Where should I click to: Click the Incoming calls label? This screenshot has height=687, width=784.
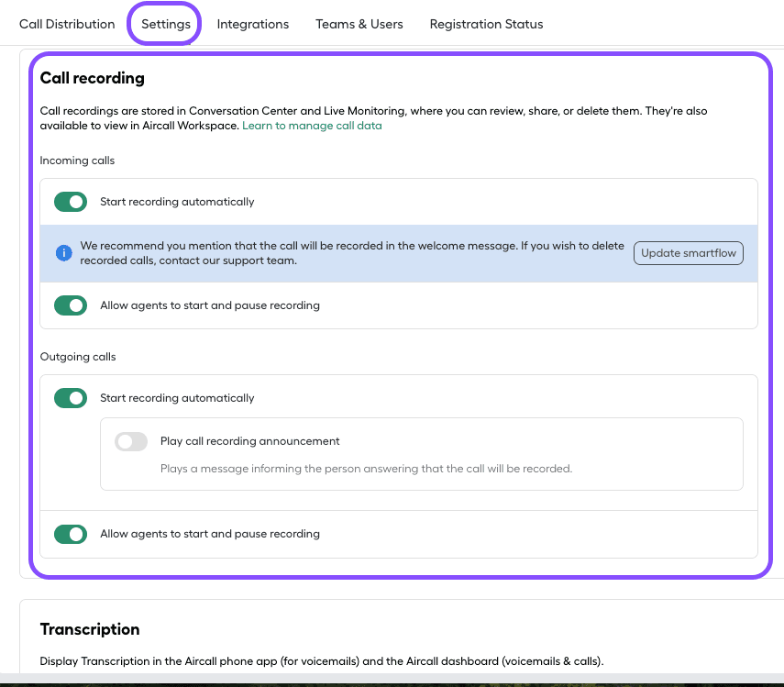point(77,160)
